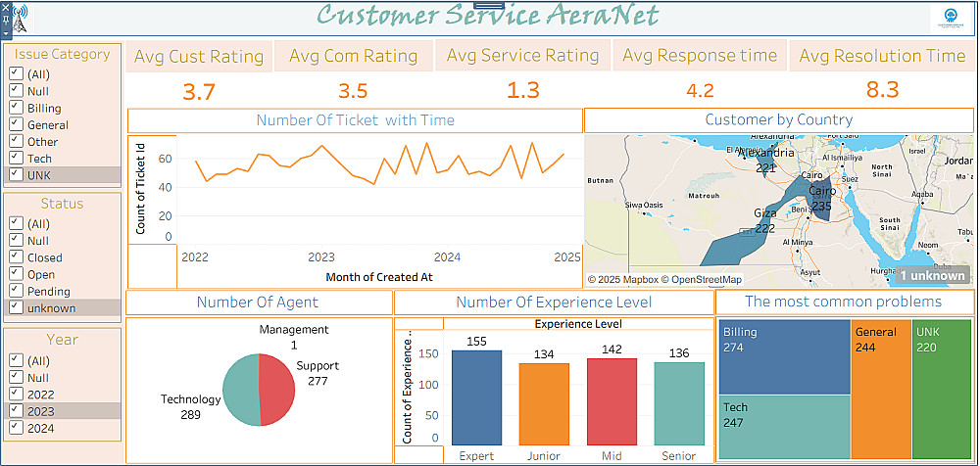Select the red Support pie slice
This screenshot has width=980, height=466.
pos(278,390)
